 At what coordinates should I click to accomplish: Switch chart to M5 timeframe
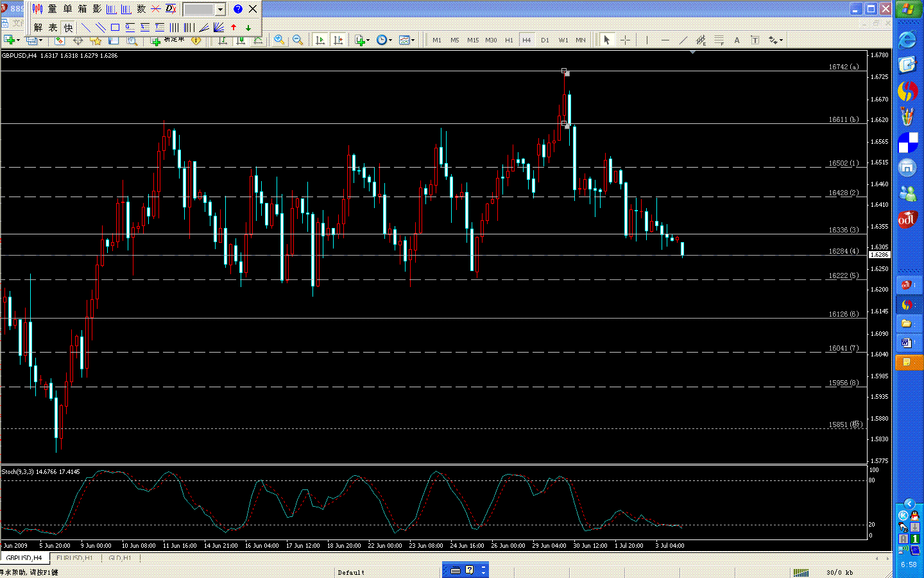click(455, 40)
